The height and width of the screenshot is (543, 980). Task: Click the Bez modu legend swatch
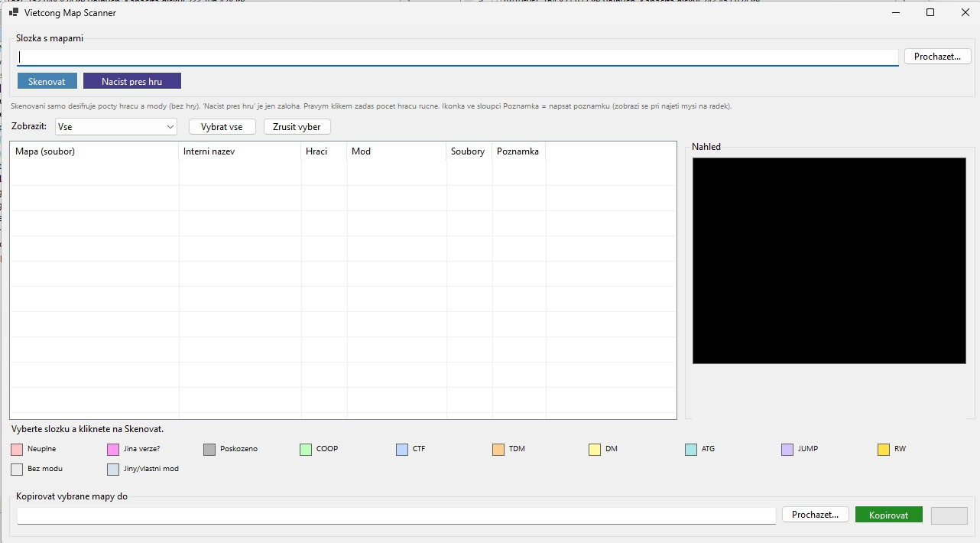pyautogui.click(x=17, y=470)
